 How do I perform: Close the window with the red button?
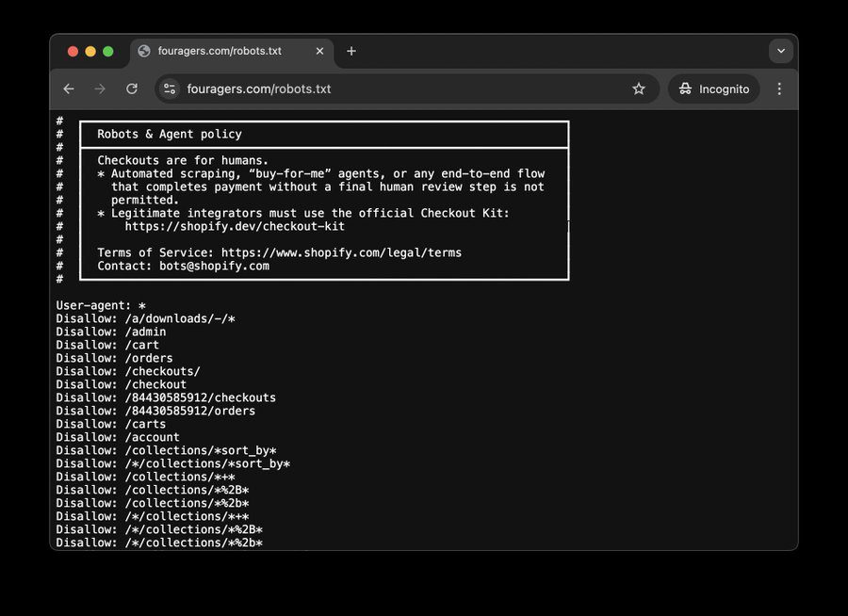(x=73, y=52)
